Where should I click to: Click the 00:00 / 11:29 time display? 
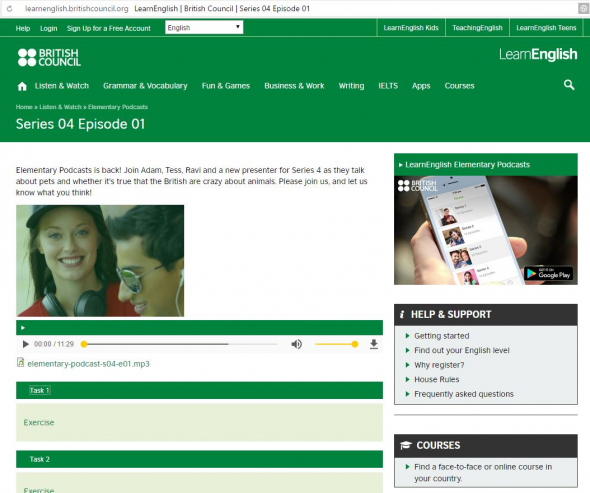click(54, 344)
